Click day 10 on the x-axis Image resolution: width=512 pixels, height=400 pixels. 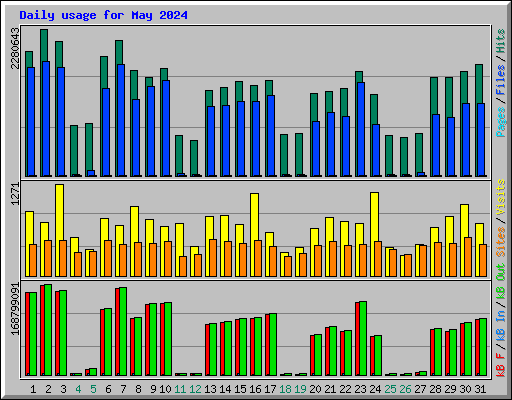pos(165,389)
